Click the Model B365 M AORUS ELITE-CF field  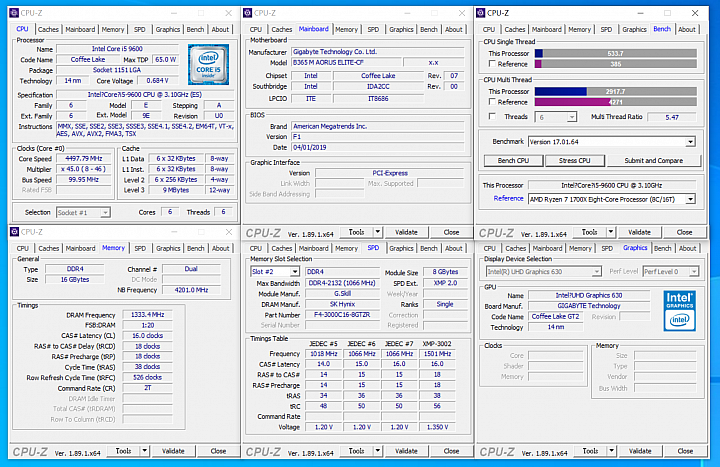pos(346,62)
